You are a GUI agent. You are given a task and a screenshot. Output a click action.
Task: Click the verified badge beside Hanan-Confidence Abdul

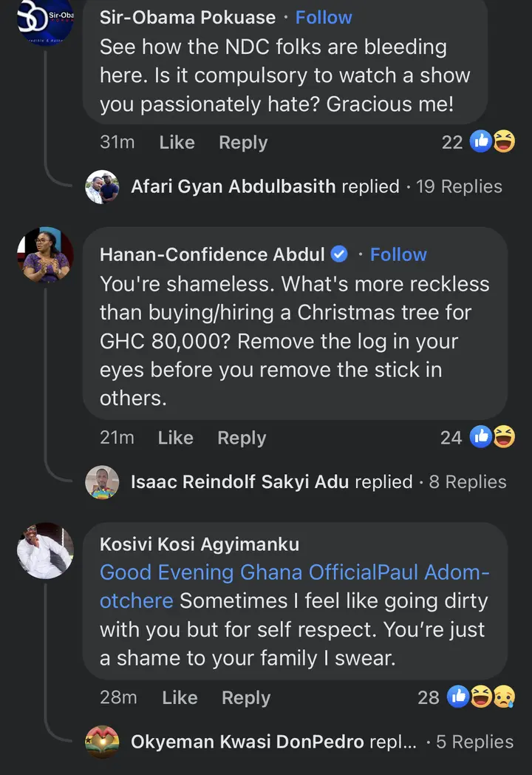(x=339, y=254)
